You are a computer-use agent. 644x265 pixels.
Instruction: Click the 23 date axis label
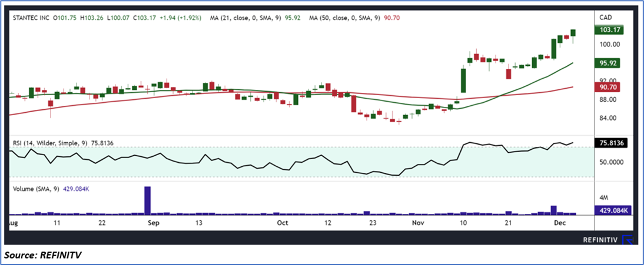(373, 223)
